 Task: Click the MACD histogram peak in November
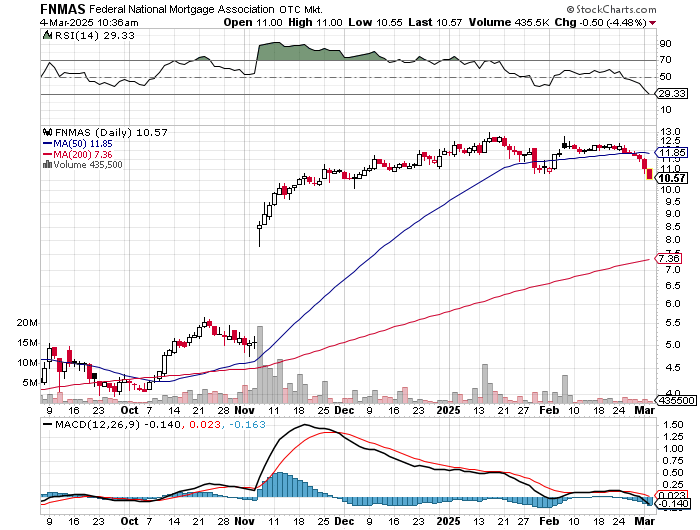(280, 484)
